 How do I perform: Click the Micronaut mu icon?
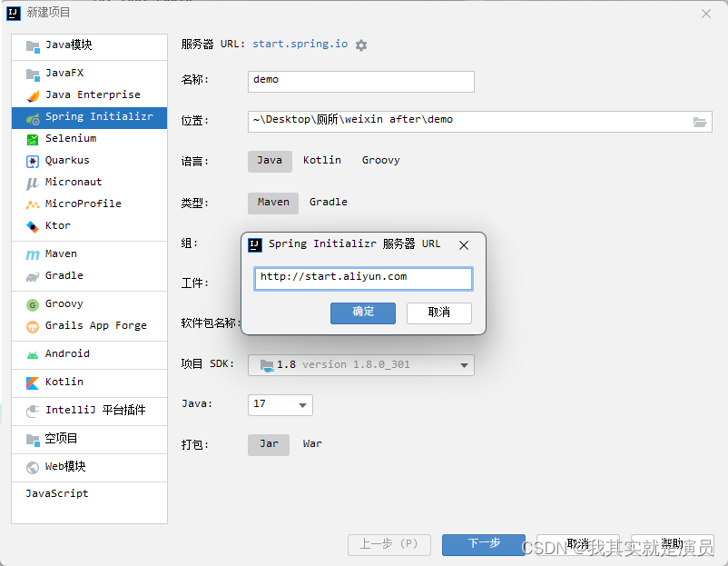pyautogui.click(x=32, y=184)
